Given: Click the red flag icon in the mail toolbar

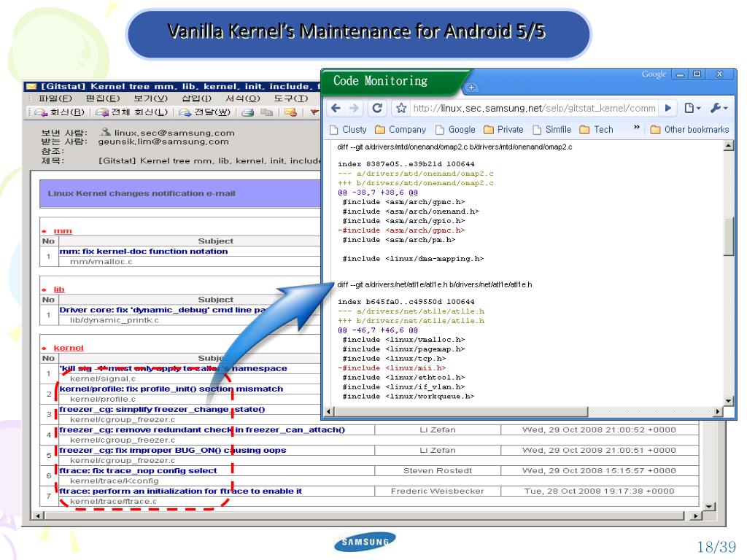Looking at the screenshot, I should [314, 112].
